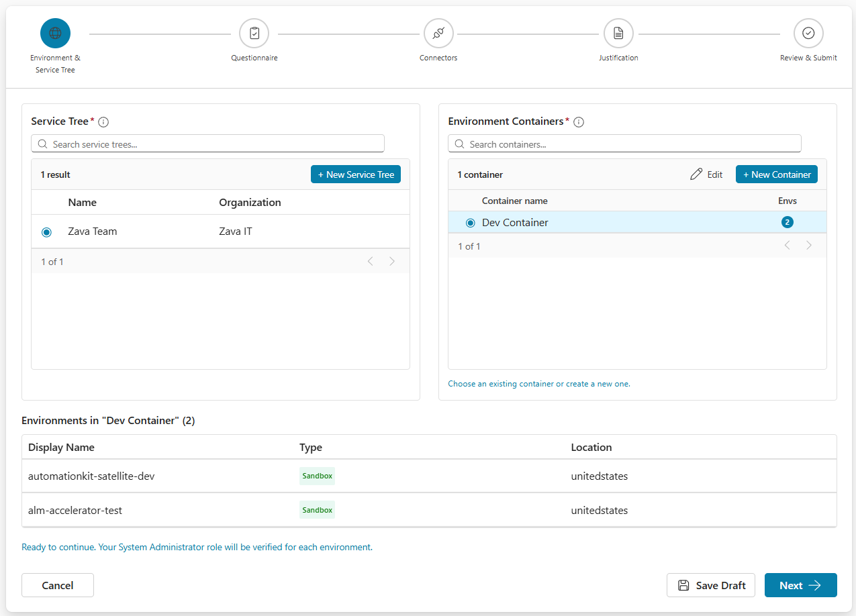Screen dimensions: 856x616
Task: Click the Connectors step label
Action: [x=438, y=58]
